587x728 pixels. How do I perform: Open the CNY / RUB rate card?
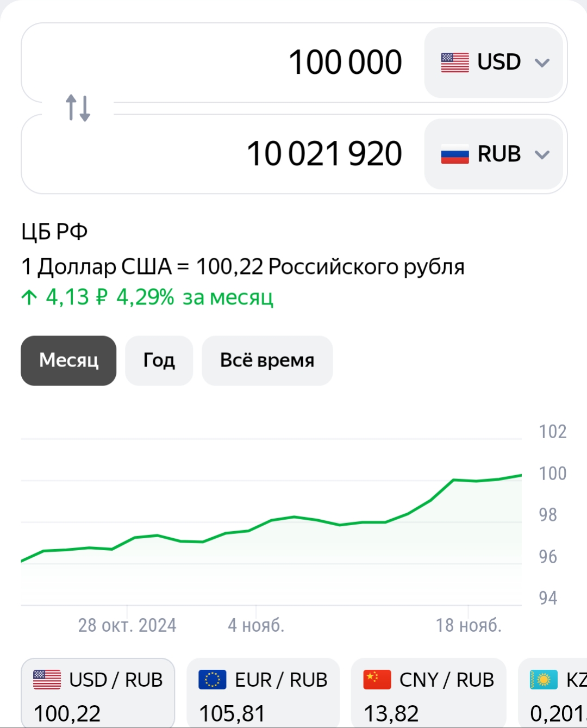(x=429, y=693)
